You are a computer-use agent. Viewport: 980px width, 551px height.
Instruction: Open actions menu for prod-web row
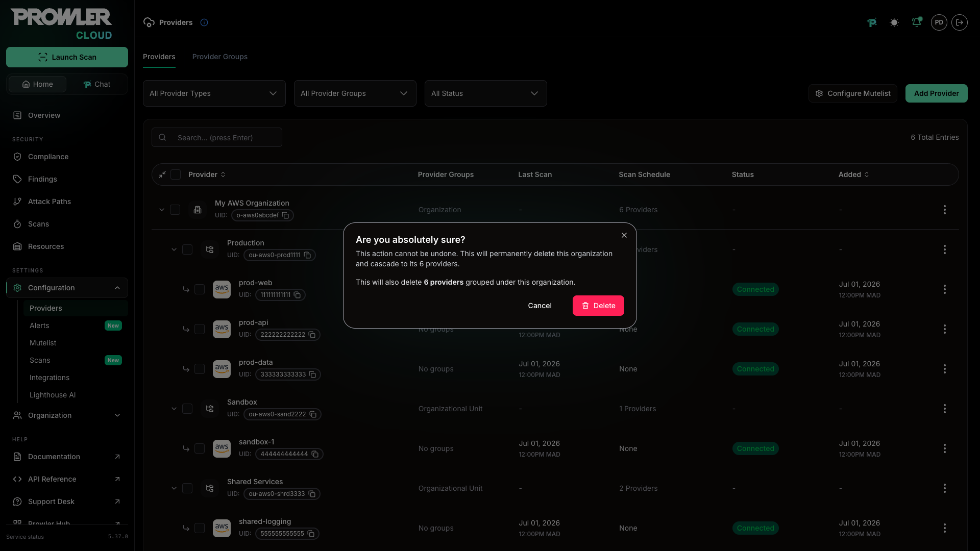945,289
